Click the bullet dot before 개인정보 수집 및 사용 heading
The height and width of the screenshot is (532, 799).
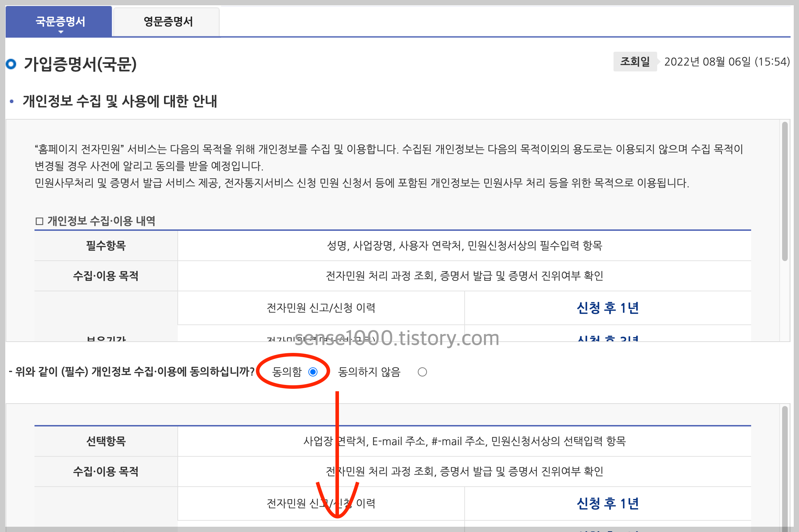pos(12,101)
